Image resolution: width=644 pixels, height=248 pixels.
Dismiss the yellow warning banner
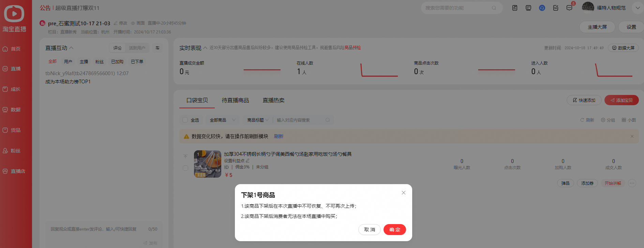point(632,136)
